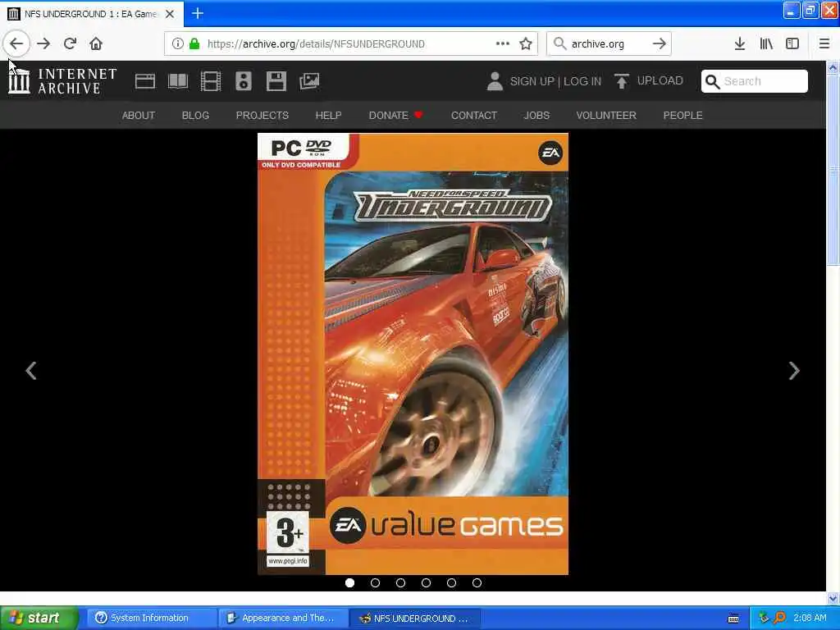Open the downloads panel
The width and height of the screenshot is (840, 630).
pos(740,43)
